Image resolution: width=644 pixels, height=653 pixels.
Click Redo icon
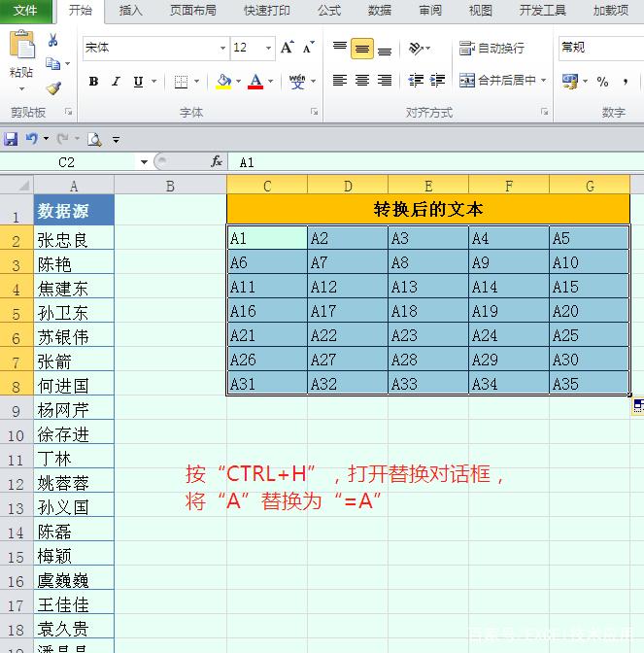point(63,138)
